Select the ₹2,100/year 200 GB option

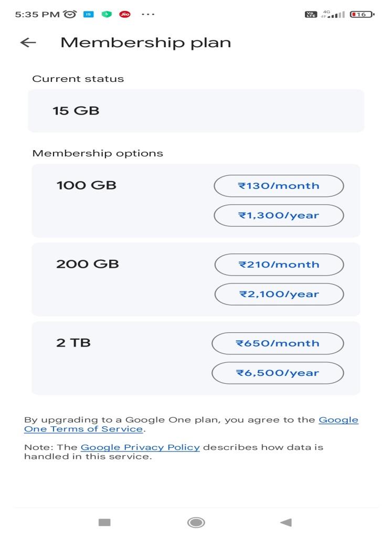click(x=279, y=294)
